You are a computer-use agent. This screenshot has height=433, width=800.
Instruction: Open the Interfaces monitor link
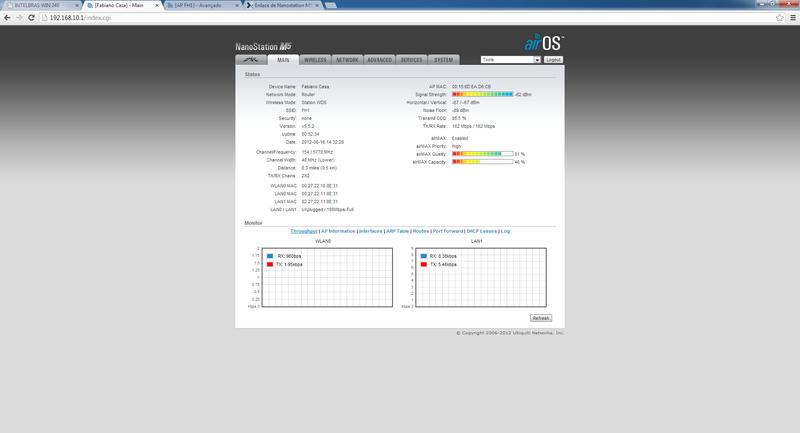click(x=370, y=231)
